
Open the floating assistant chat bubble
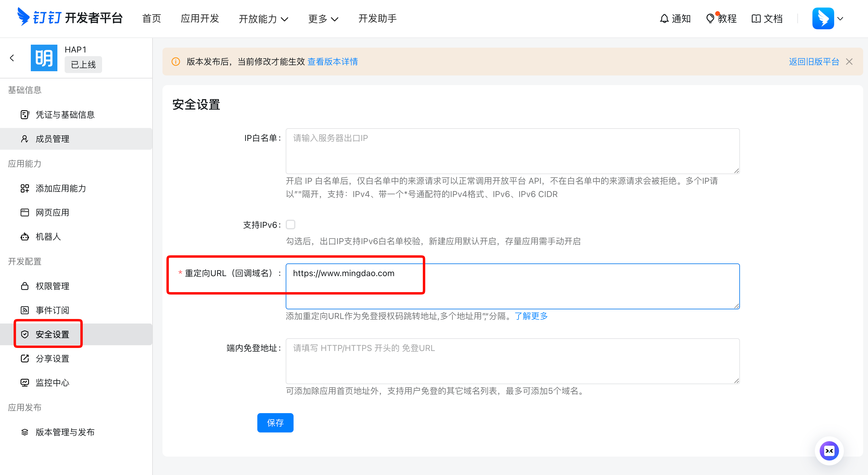pyautogui.click(x=829, y=451)
